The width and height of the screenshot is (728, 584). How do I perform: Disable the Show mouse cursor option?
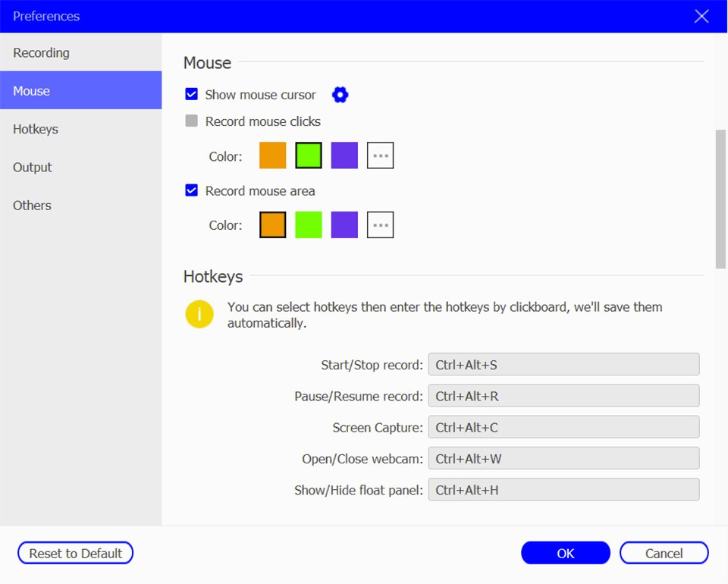pyautogui.click(x=191, y=95)
